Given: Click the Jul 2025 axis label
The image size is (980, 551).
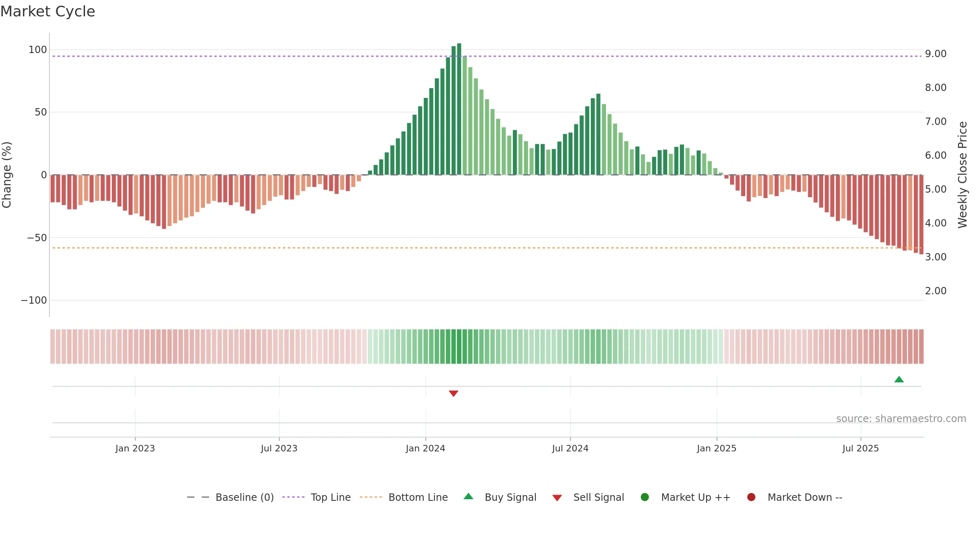Looking at the screenshot, I should click(861, 448).
